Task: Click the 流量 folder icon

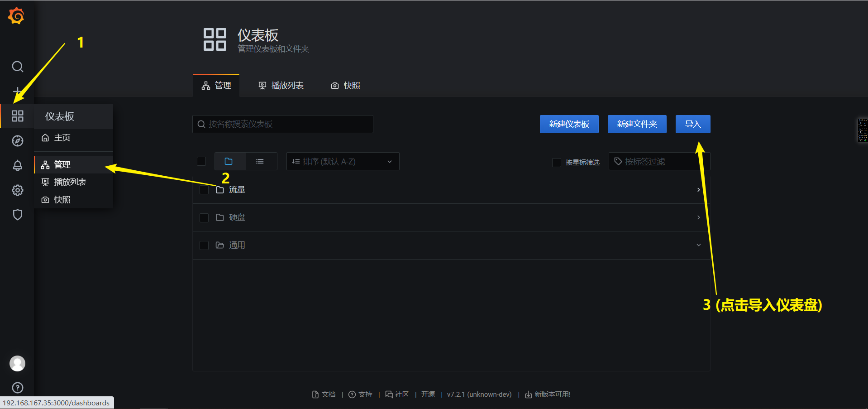Action: click(220, 190)
